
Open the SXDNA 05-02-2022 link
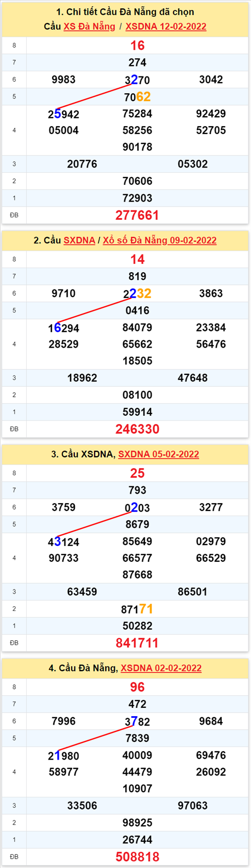(158, 454)
